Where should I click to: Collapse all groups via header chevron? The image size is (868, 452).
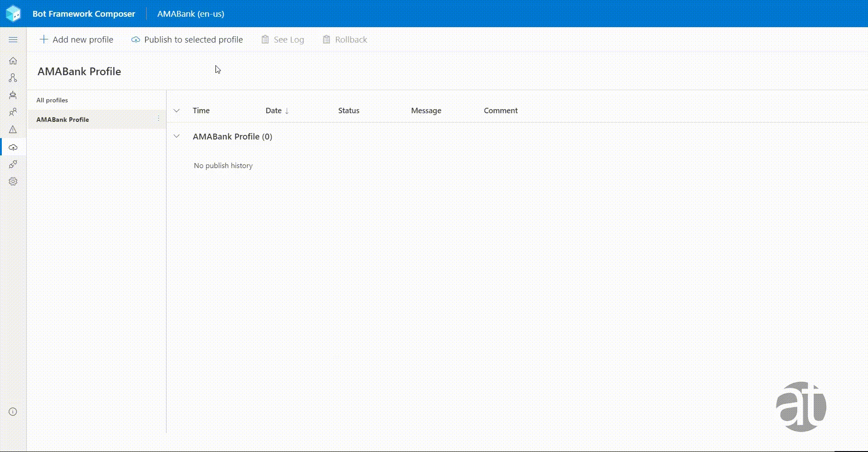(176, 111)
